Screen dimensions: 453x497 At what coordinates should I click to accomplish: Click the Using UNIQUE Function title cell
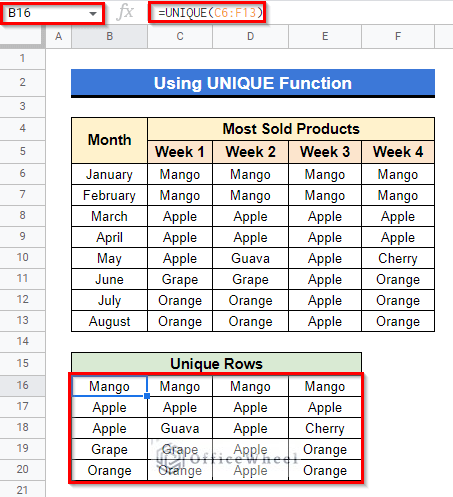click(x=253, y=83)
